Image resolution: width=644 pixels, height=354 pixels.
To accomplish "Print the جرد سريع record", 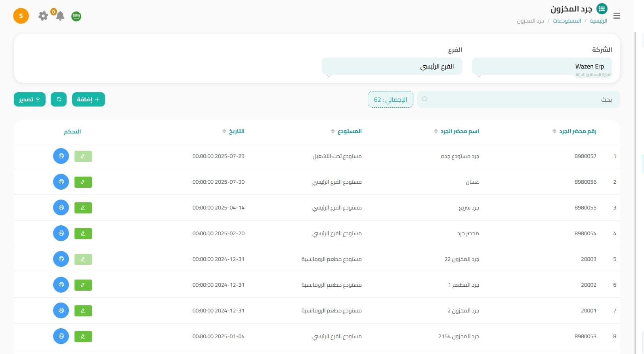I will pos(61,208).
